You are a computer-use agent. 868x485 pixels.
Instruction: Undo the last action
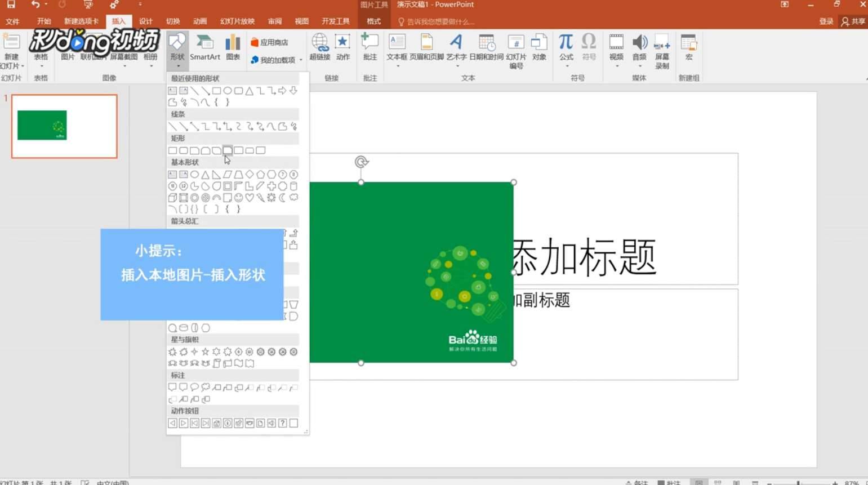(35, 5)
